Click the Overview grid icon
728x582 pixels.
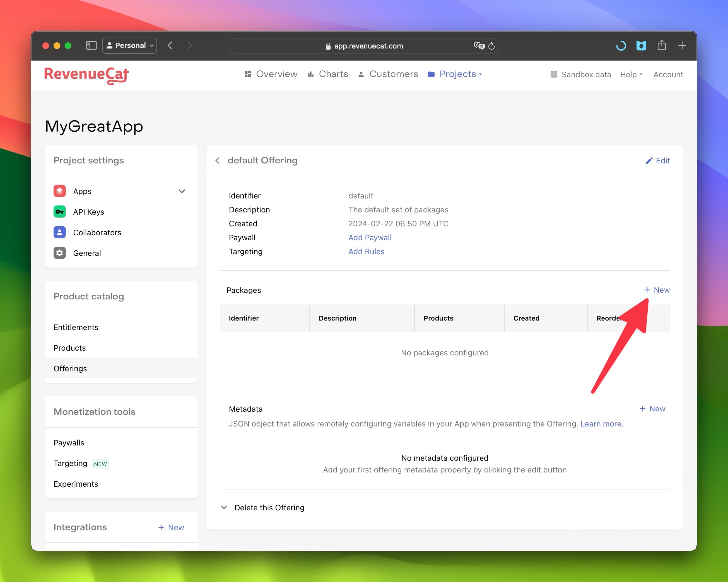[248, 74]
